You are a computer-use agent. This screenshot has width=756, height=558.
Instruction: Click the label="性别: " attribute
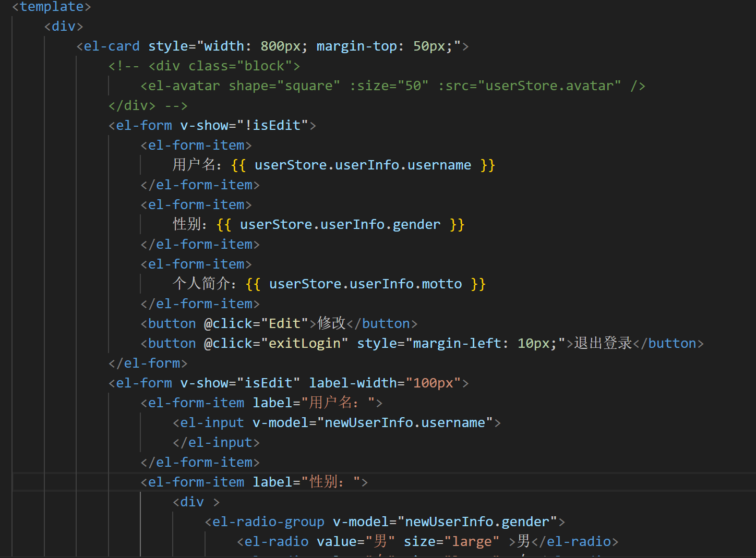(x=307, y=482)
